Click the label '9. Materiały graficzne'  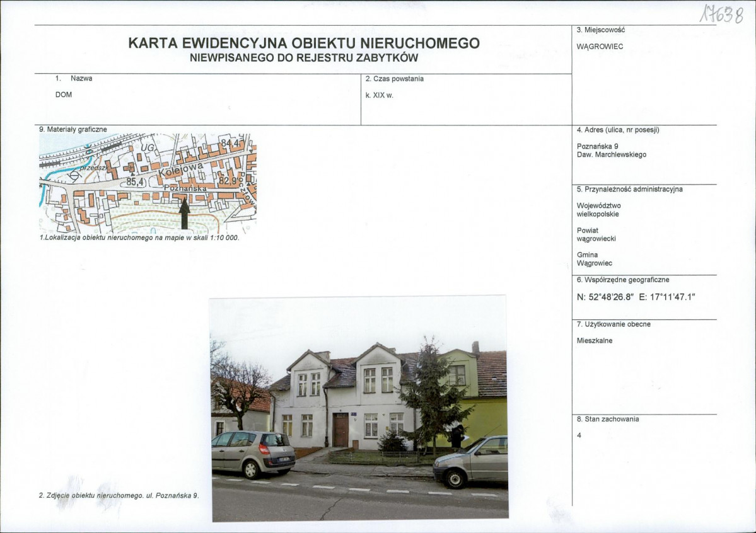73,129
